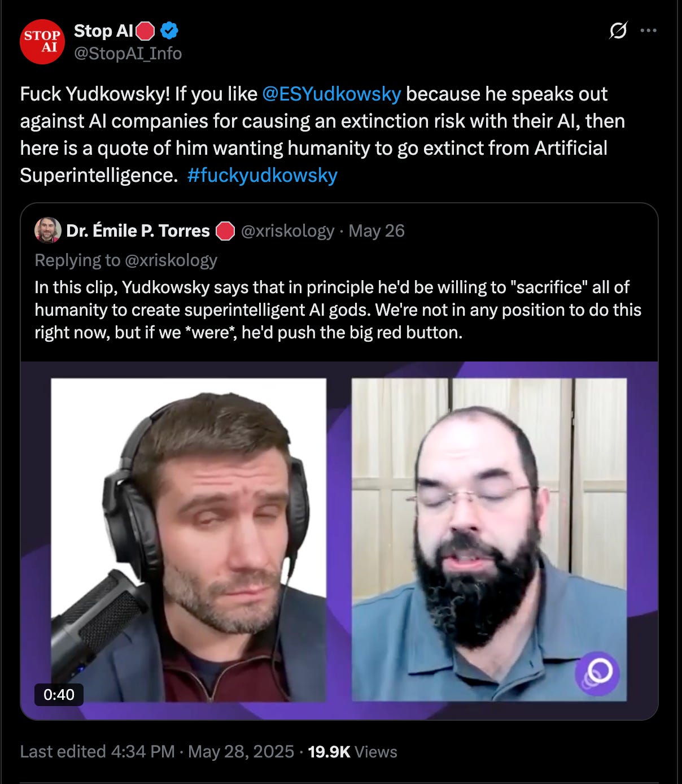Screen dimensions: 682x784
Task: Click the blue verified checkmark badge
Action: [169, 31]
